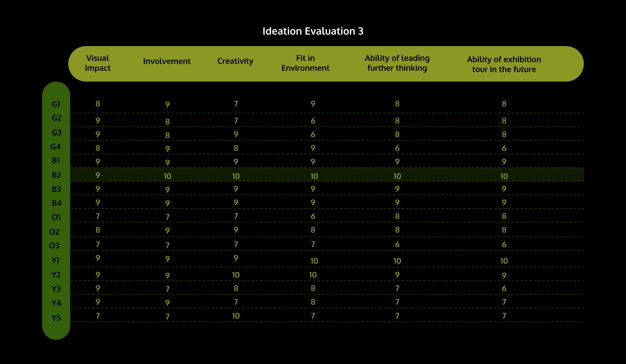Viewport: 626px width, 364px height.
Task: Click the title 'Ideation Evaluation 3'
Action: pos(313,31)
